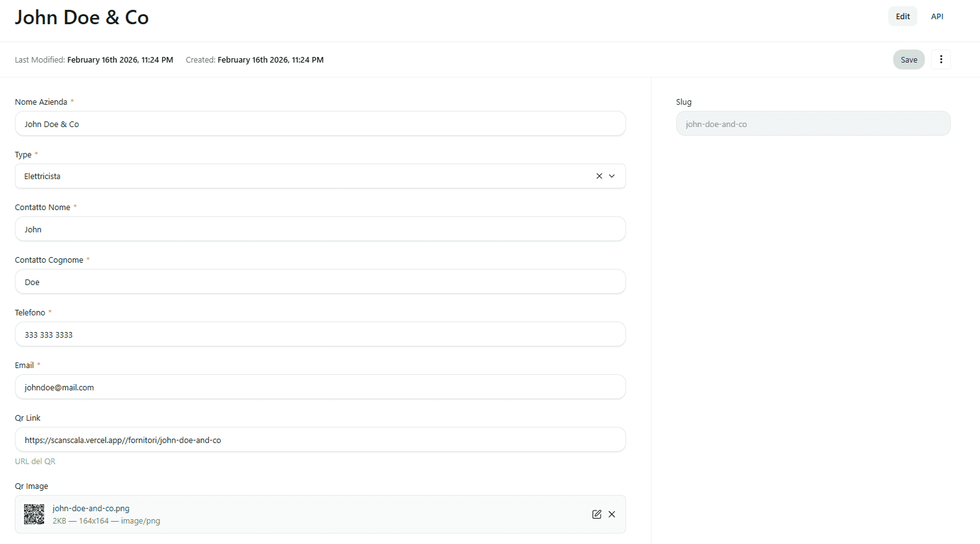Switch to the API tab
The image size is (980, 544).
click(x=937, y=17)
